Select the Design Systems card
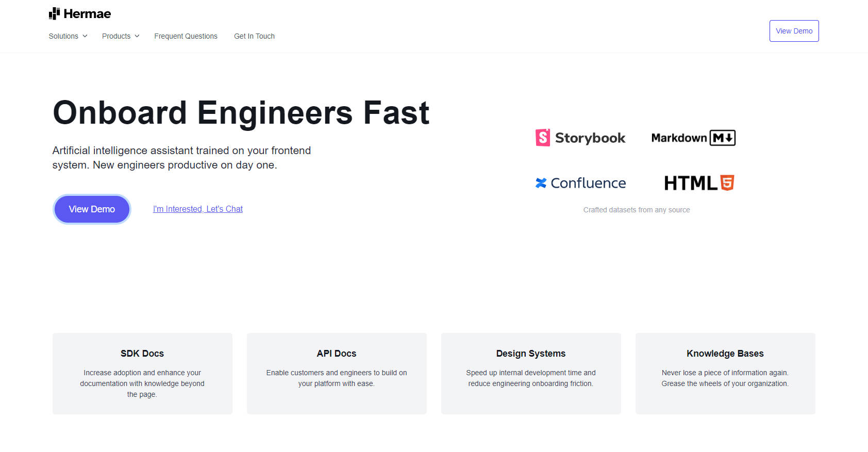 coord(531,373)
